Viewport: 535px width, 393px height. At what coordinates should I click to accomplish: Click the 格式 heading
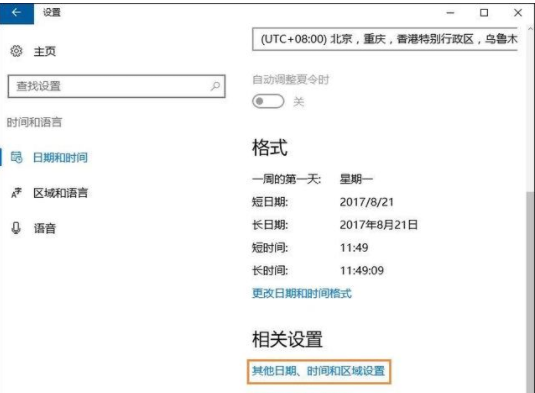[270, 148]
